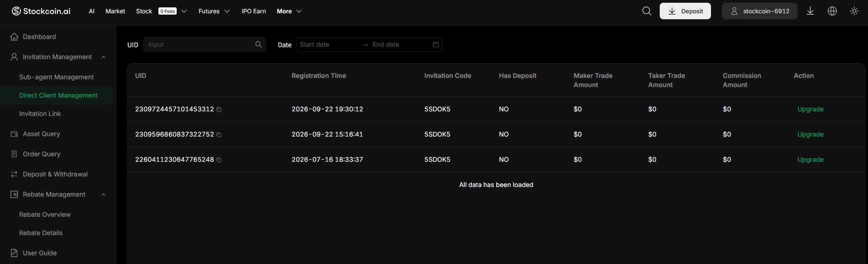Click the Start date field
This screenshot has height=264, width=868.
coord(328,44)
